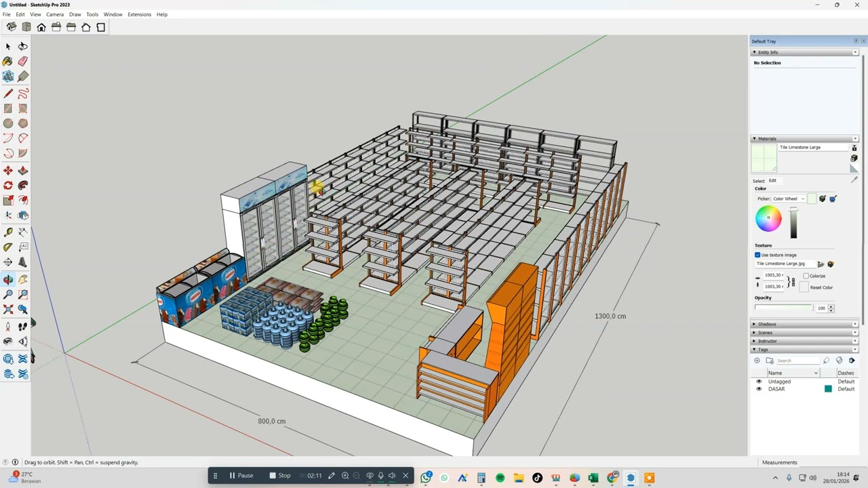This screenshot has height=488, width=868.
Task: Mute microphone in recording bar
Action: click(380, 476)
